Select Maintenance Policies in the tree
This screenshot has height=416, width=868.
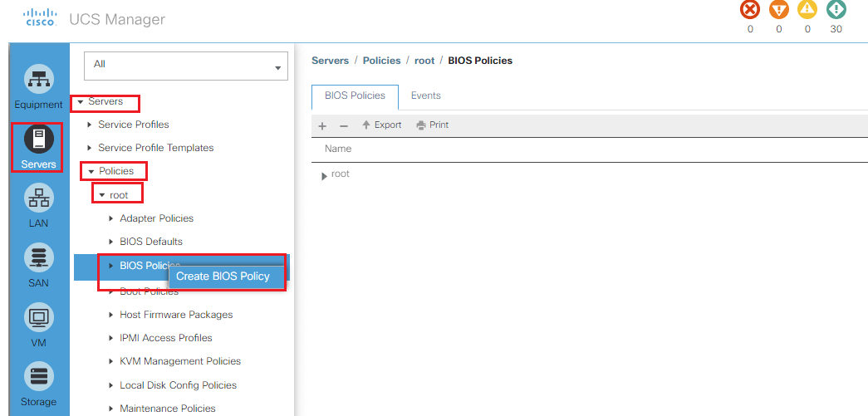click(168, 409)
